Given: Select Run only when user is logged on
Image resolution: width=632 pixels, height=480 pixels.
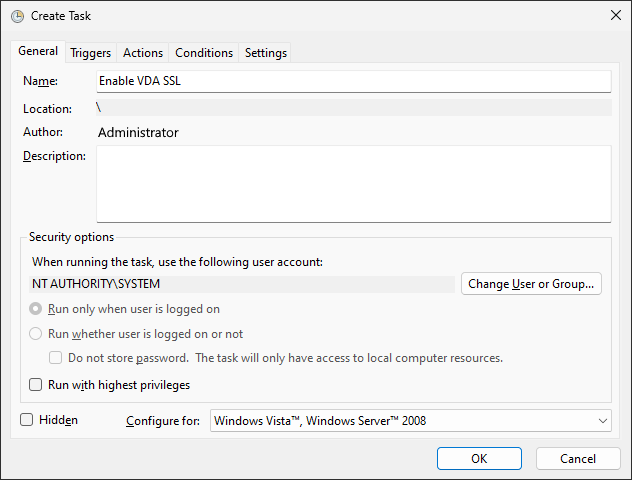Looking at the screenshot, I should [x=36, y=309].
